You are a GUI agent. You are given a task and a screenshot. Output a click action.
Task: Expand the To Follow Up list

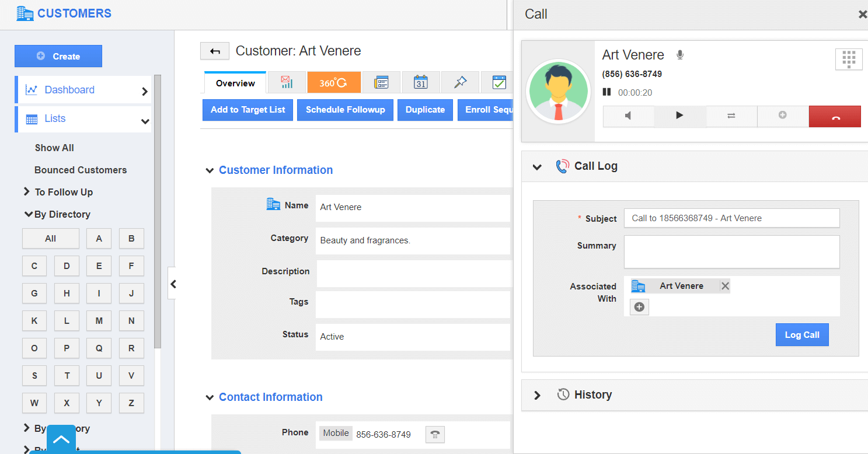point(27,192)
